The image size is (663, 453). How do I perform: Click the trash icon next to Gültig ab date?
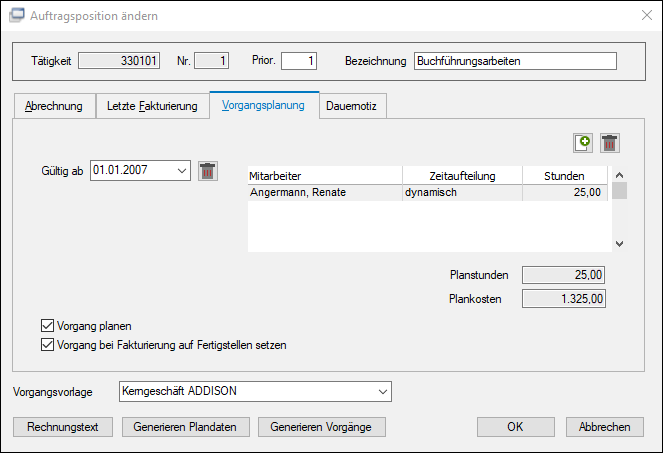click(x=208, y=171)
